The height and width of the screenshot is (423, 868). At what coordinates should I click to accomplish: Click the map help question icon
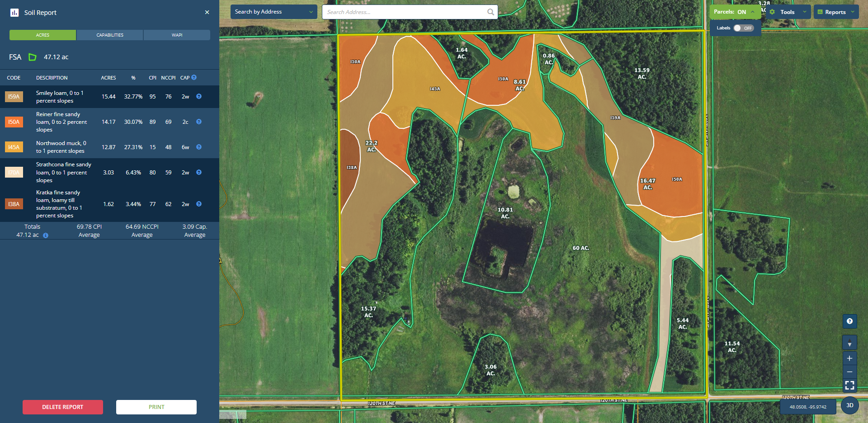tap(849, 321)
